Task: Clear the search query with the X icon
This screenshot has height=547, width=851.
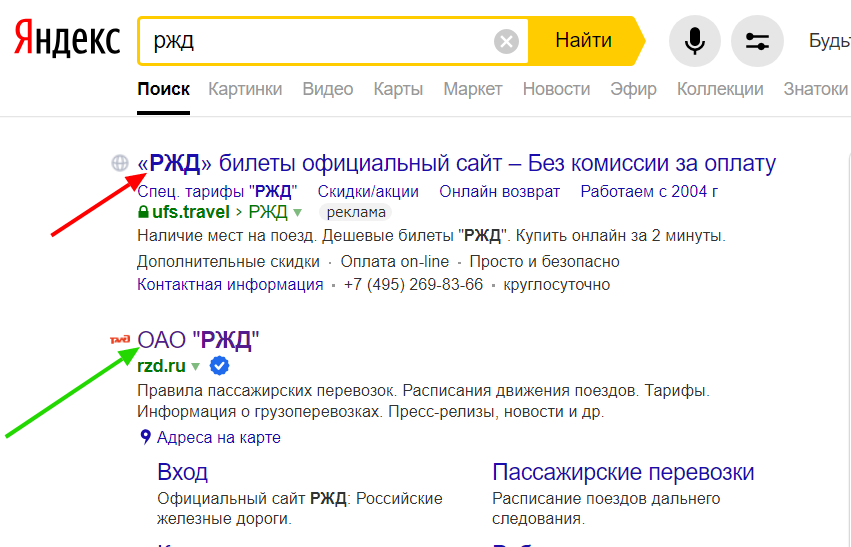Action: coord(506,41)
